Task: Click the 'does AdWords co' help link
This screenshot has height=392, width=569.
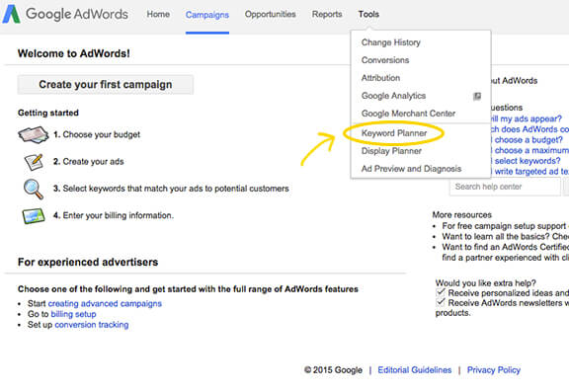Action: (x=529, y=129)
